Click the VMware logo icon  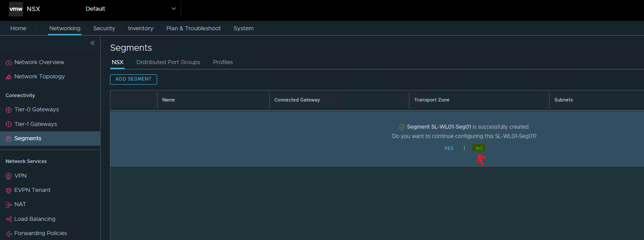pyautogui.click(x=16, y=9)
